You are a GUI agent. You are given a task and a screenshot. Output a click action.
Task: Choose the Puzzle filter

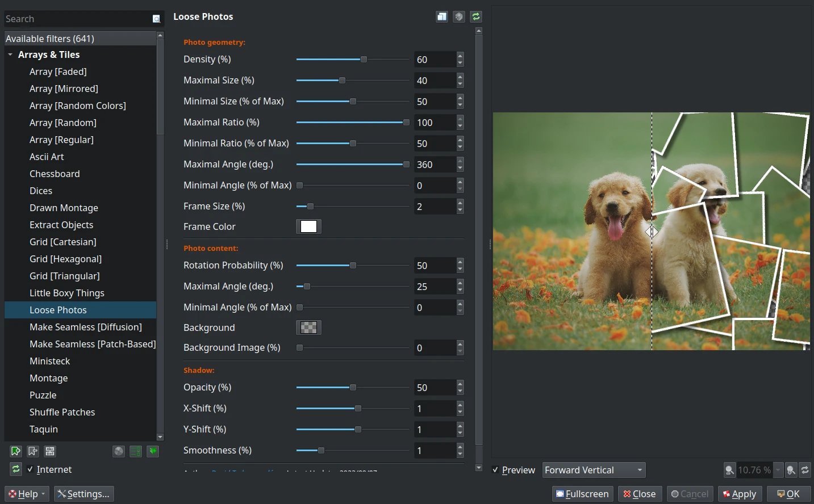(43, 395)
